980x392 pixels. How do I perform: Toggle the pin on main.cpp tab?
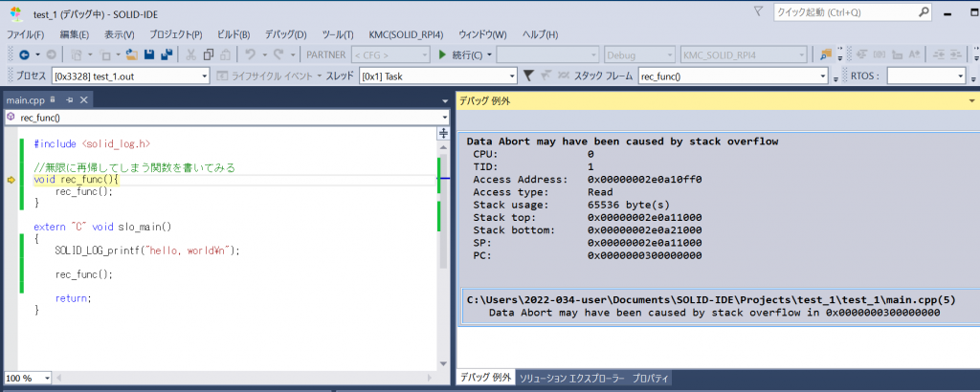(68, 99)
